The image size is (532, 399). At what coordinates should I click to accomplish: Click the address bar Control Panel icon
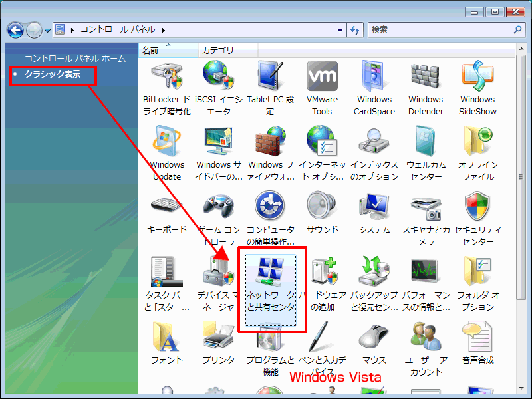[x=60, y=30]
